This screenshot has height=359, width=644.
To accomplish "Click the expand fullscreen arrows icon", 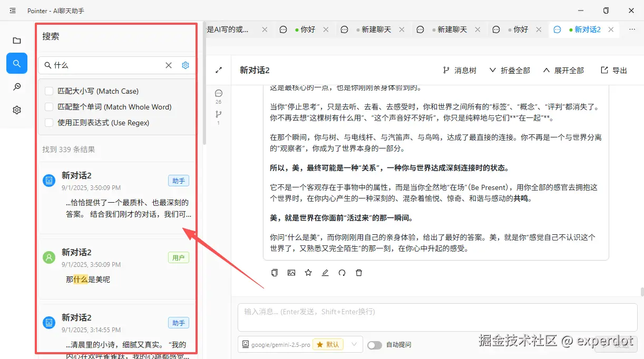I will coord(219,70).
